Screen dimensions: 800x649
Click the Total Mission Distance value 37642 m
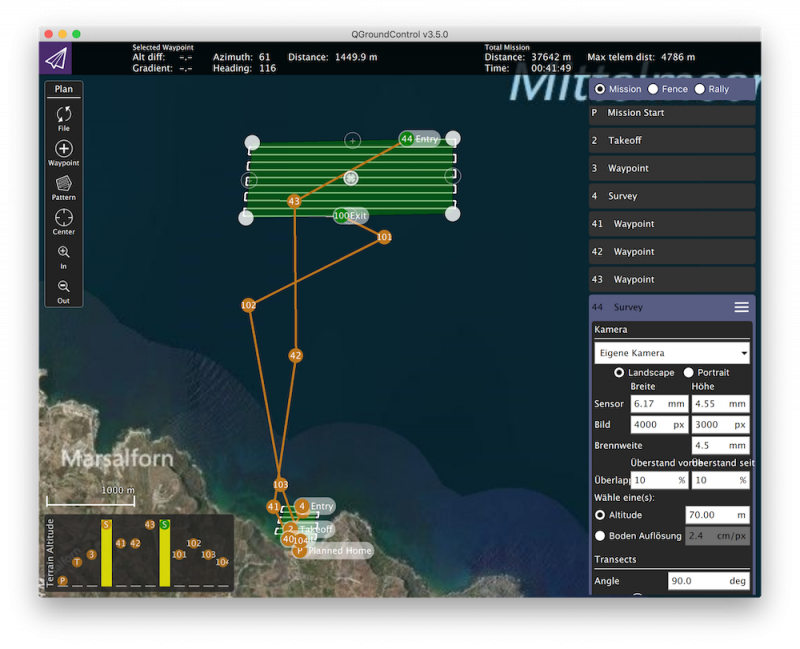point(551,57)
